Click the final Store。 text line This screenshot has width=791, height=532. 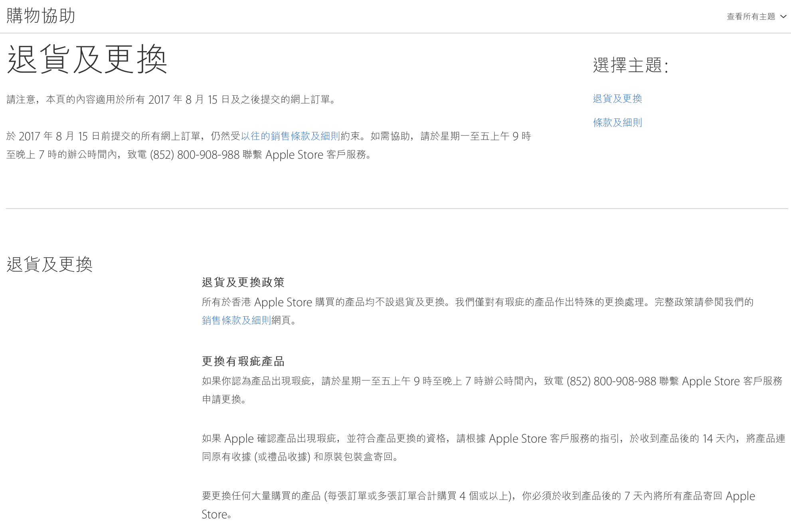pyautogui.click(x=216, y=514)
